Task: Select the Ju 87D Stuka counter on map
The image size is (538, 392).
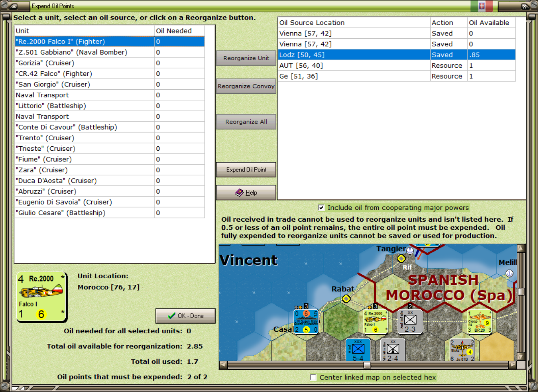Action: click(462, 350)
